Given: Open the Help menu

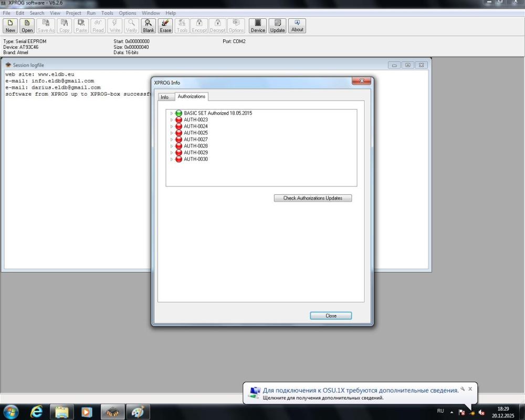Looking at the screenshot, I should click(x=171, y=13).
